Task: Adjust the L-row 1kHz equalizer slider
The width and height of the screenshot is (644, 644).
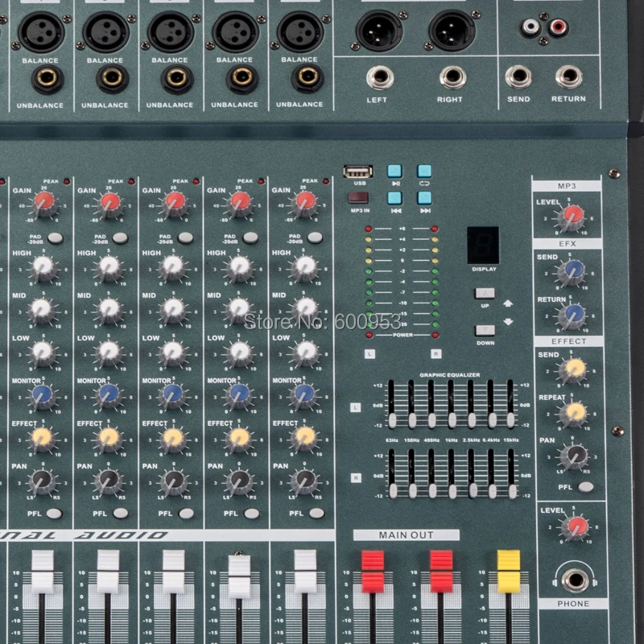Action: coord(452,419)
